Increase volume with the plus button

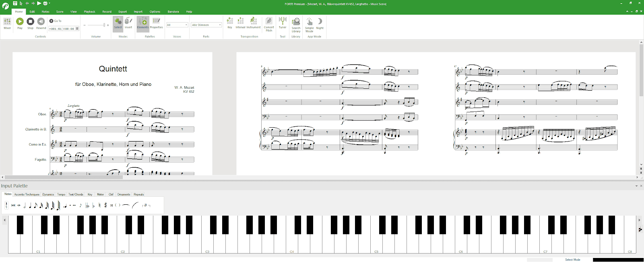click(x=108, y=25)
